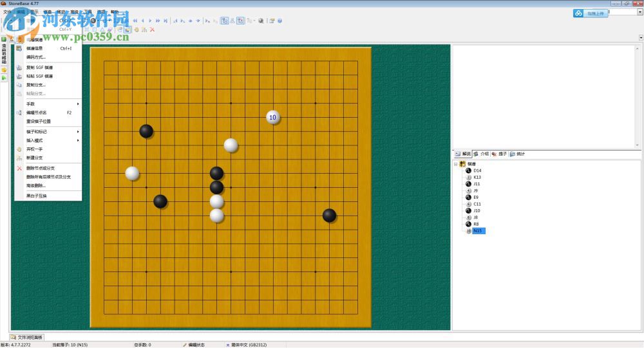Select 重设棋子位置 menu entry
644x348 pixels.
[x=48, y=122]
